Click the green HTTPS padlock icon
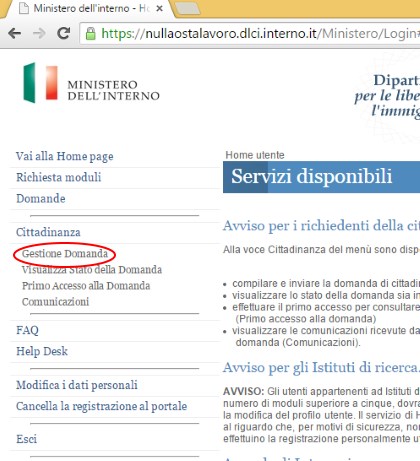This screenshot has height=461, width=420. click(91, 34)
